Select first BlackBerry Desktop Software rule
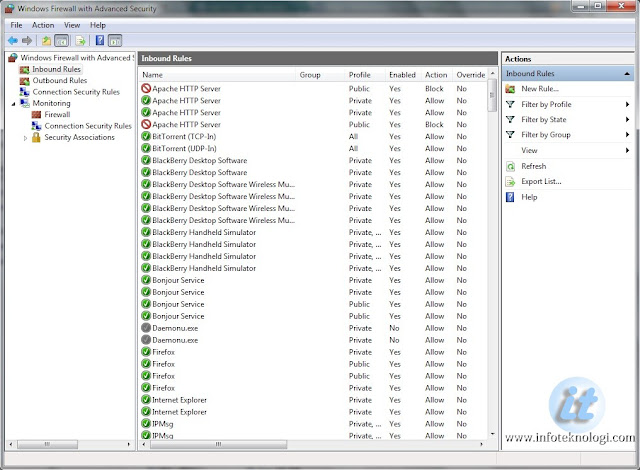This screenshot has height=470, width=640. [313, 160]
